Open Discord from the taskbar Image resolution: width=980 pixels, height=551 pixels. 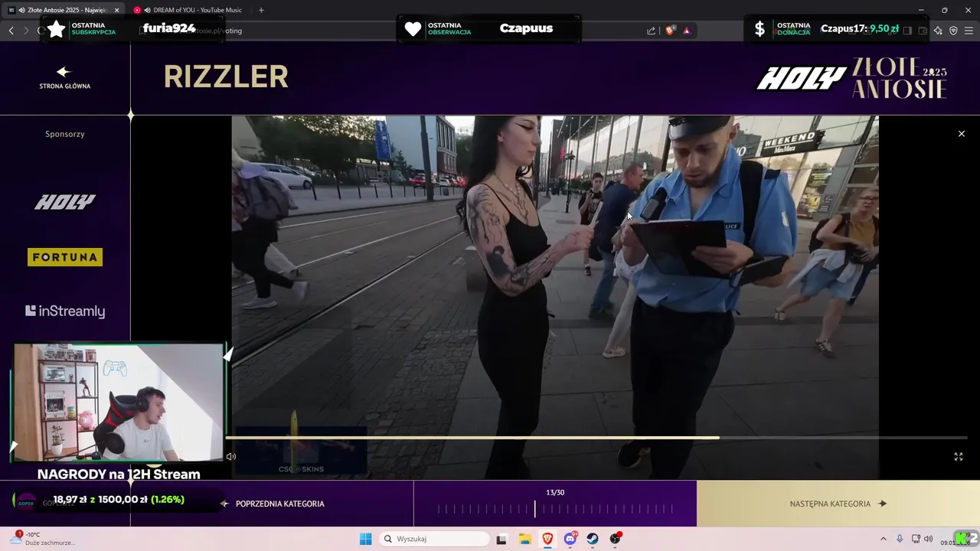(x=570, y=539)
